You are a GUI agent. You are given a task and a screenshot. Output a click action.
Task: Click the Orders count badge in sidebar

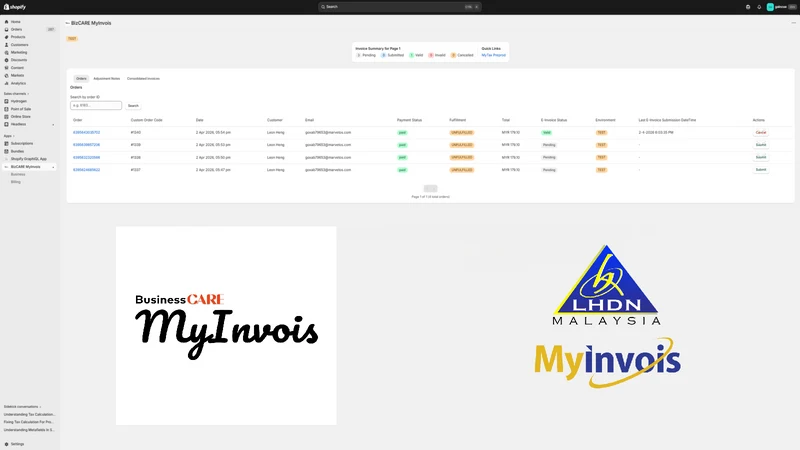pyautogui.click(x=51, y=30)
